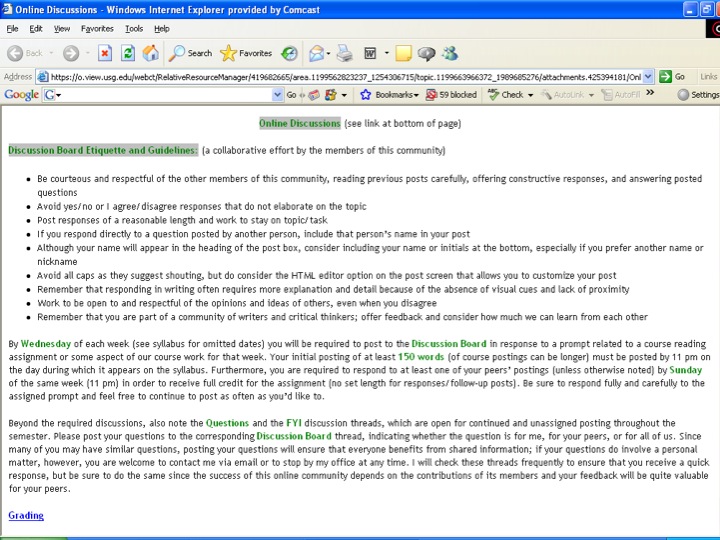
Task: Click the Messenger icon in toolbar
Action: point(450,53)
